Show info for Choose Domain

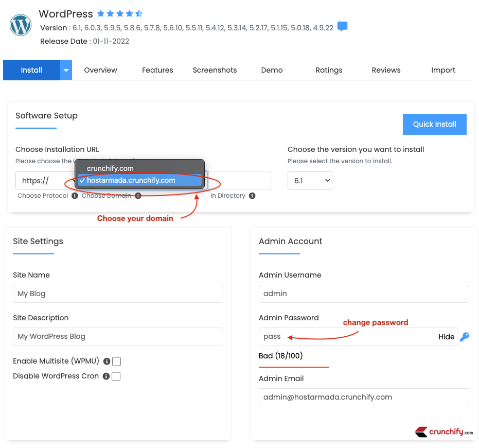138,196
